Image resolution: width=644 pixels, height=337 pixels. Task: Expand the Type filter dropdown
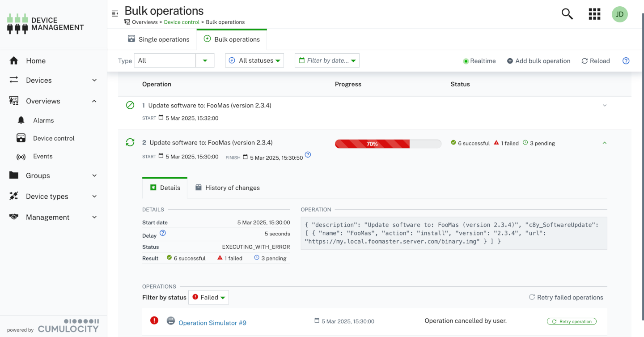click(205, 60)
